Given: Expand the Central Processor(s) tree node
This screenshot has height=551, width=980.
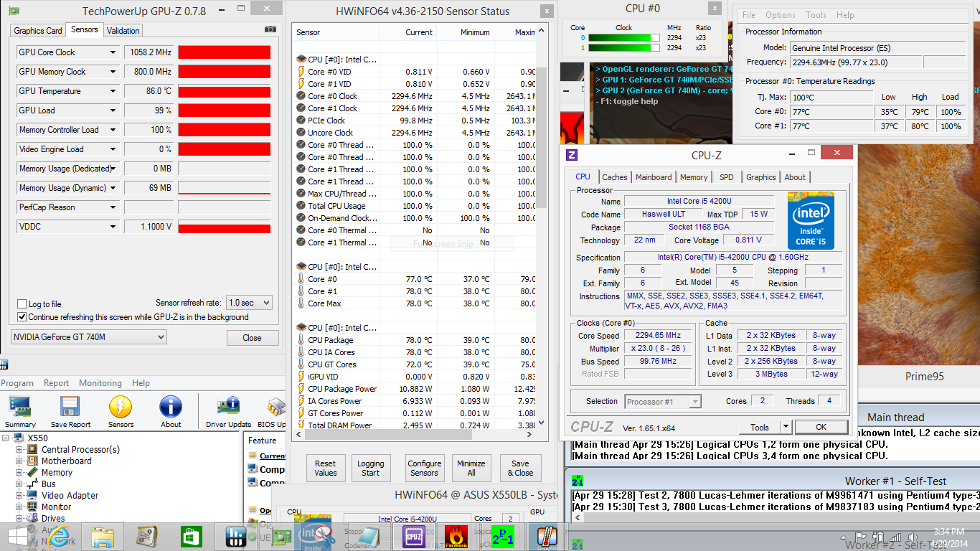Looking at the screenshot, I should pyautogui.click(x=19, y=449).
